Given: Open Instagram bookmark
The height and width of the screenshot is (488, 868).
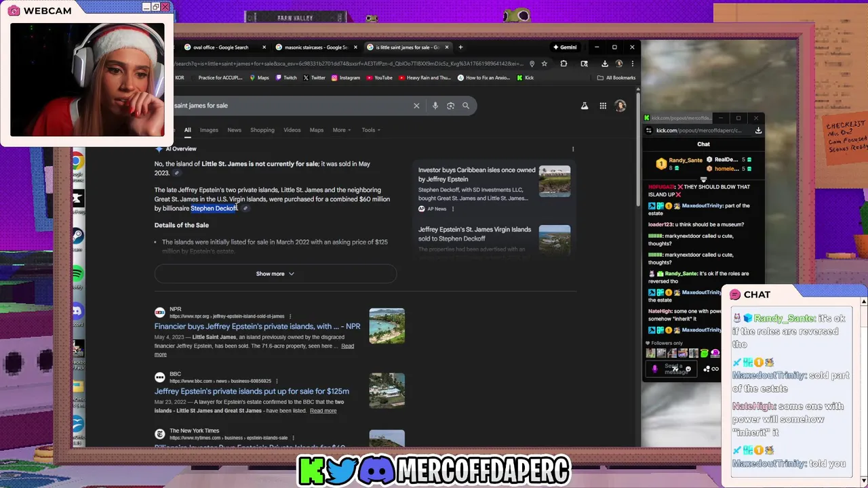Looking at the screenshot, I should click(345, 78).
